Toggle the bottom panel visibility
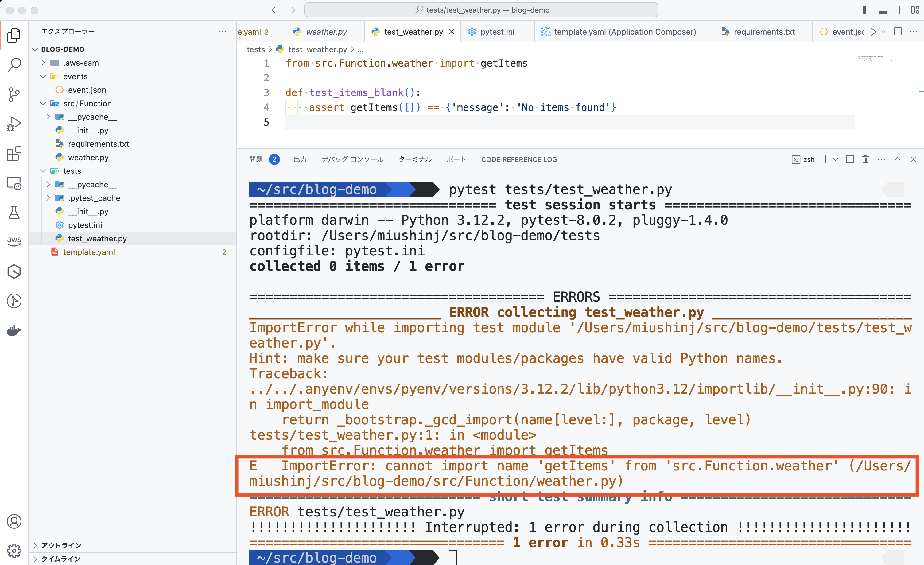The height and width of the screenshot is (565, 924). (883, 10)
